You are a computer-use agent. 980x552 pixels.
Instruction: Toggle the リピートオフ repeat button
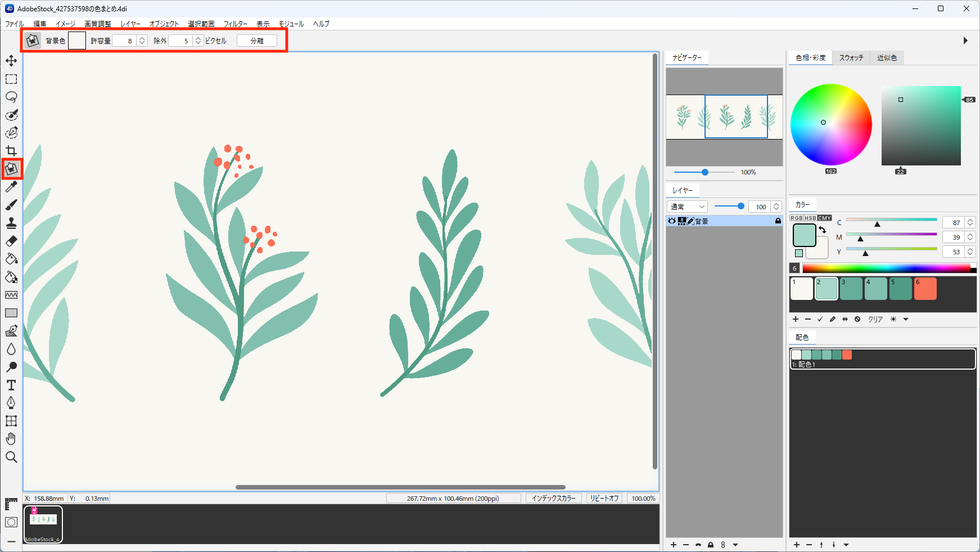coord(604,498)
